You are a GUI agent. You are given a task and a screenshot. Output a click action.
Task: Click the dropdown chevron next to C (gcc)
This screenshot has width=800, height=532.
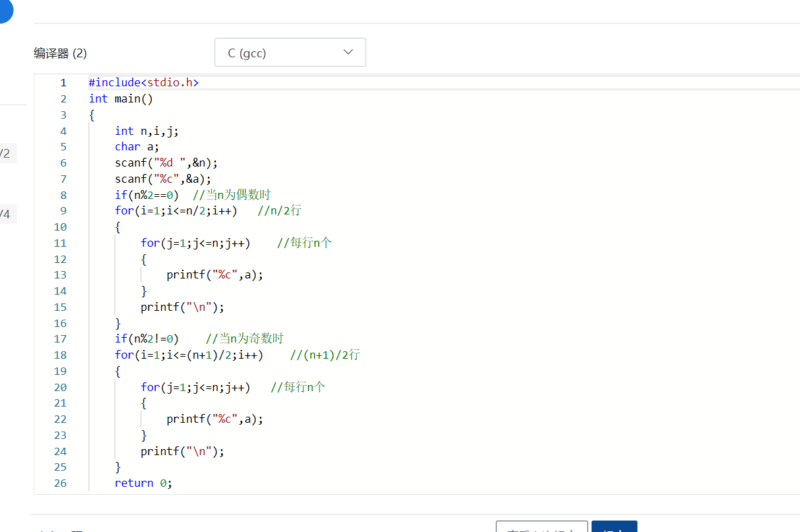(x=348, y=52)
